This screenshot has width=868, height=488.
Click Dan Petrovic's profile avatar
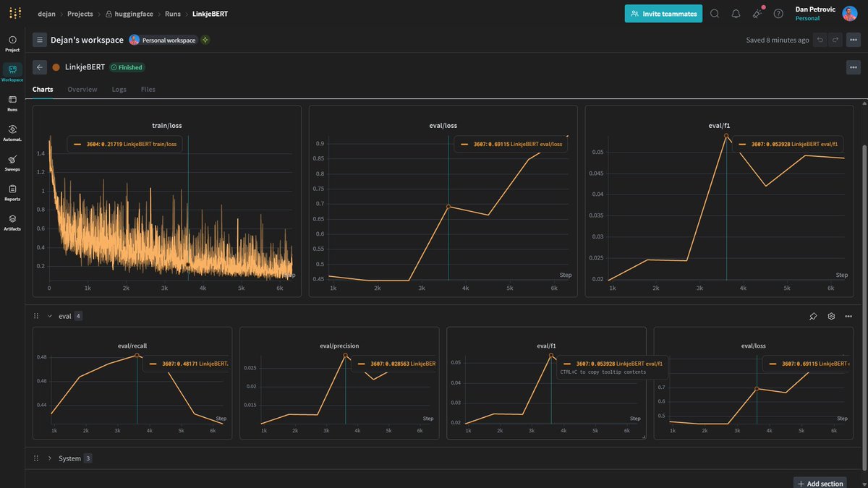click(x=849, y=13)
